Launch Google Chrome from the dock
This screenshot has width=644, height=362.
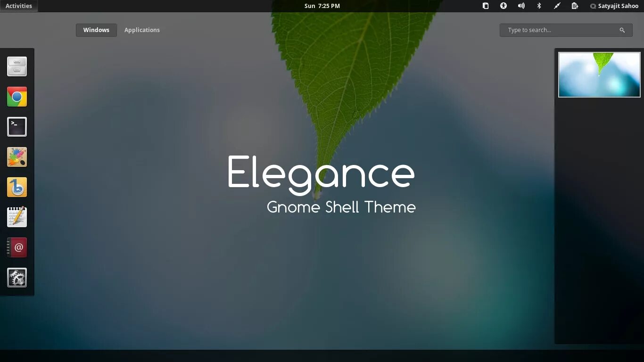point(17,97)
